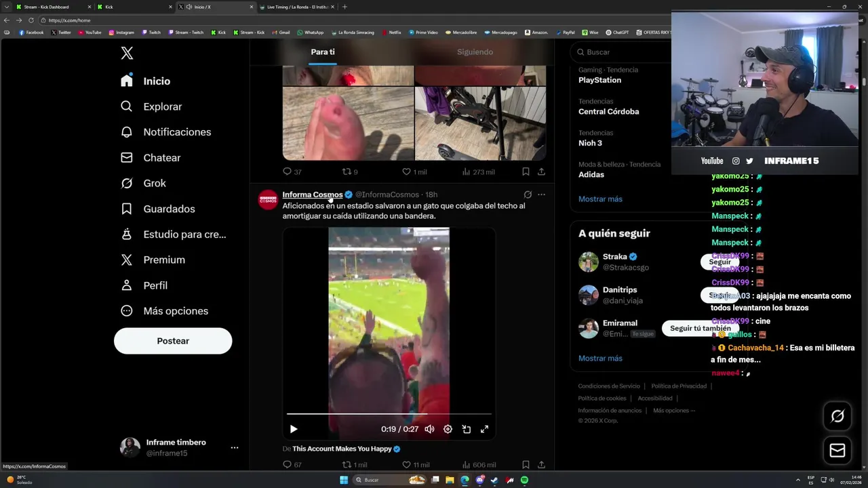Share the Informa Cosmos post
Viewport: 868px width, 488px height.
click(x=541, y=465)
